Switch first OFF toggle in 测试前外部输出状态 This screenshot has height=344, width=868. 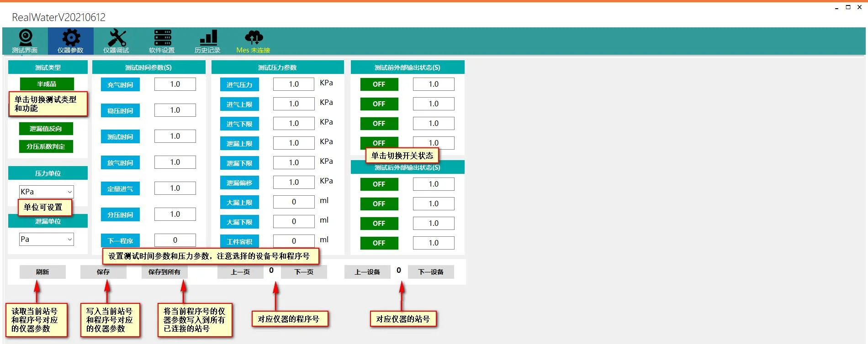coord(379,84)
